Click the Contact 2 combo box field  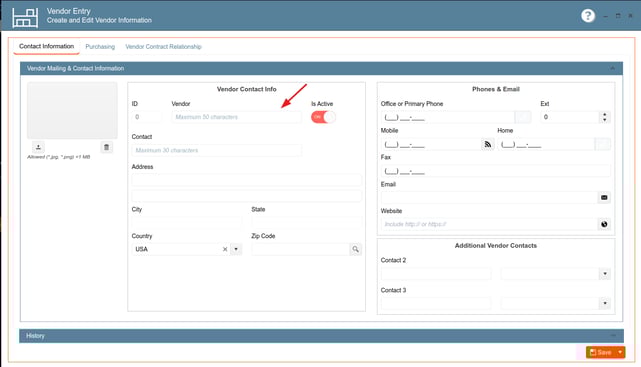tap(550, 273)
